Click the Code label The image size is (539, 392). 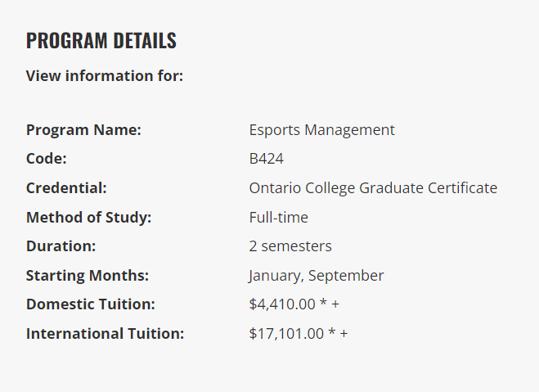point(47,159)
